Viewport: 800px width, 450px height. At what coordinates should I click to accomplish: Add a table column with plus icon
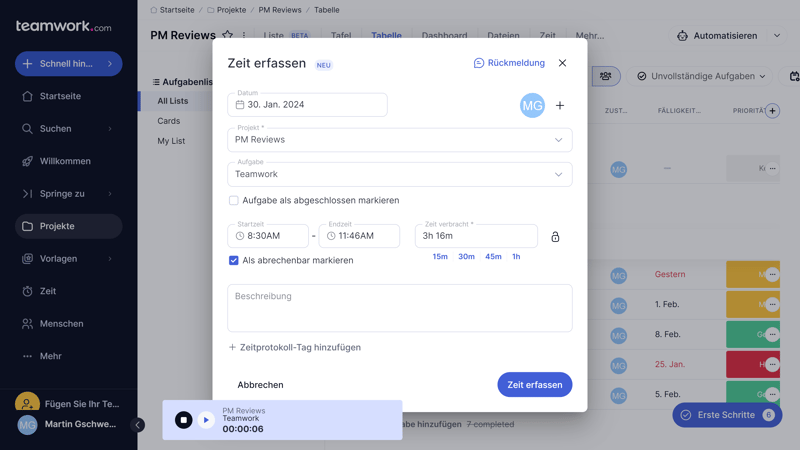(x=772, y=111)
